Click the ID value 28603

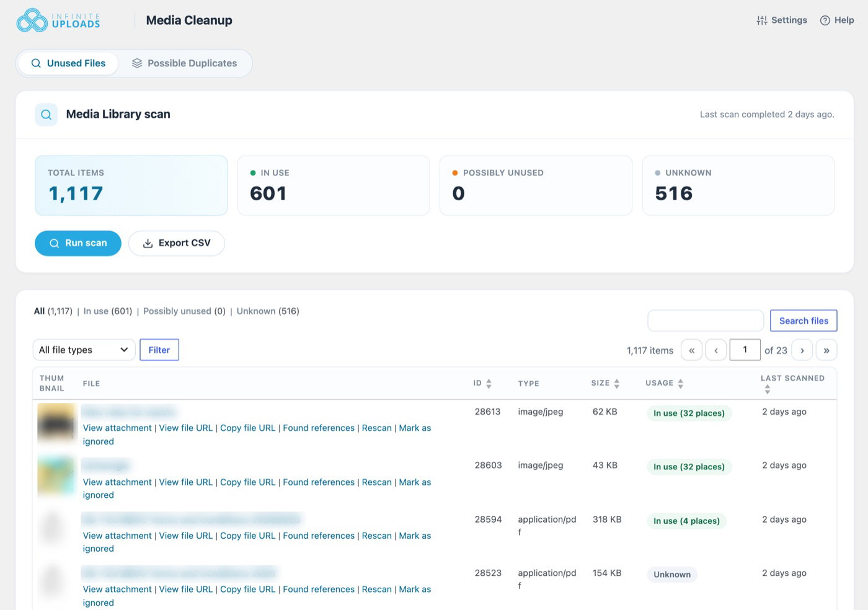[x=488, y=465]
